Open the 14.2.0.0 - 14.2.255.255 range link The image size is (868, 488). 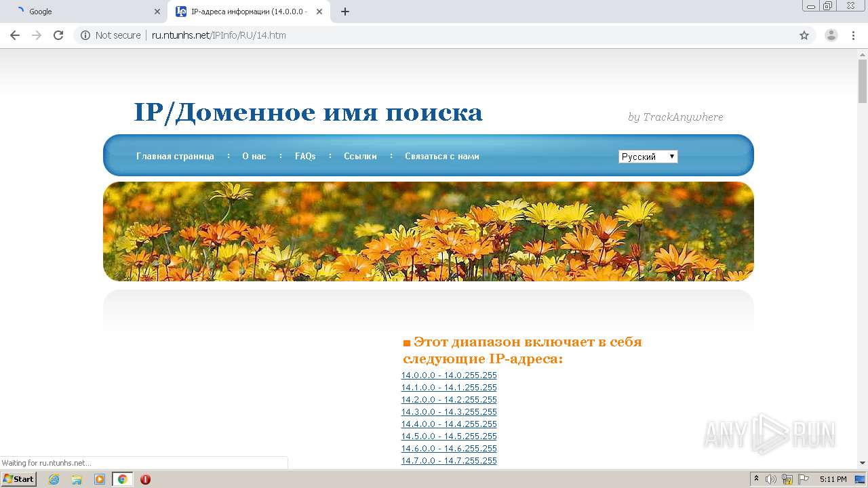(x=449, y=400)
